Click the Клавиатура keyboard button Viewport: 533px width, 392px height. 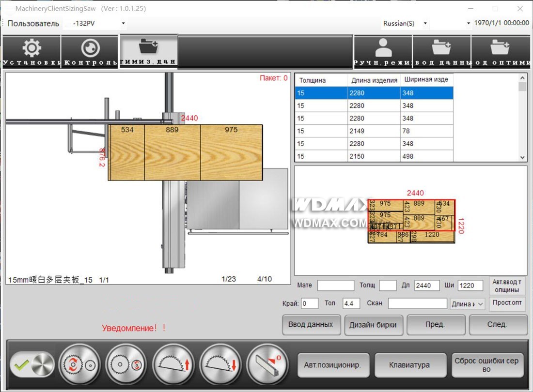coord(410,365)
